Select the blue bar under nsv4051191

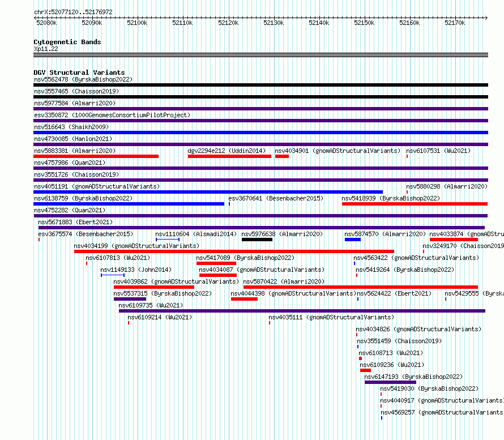(x=208, y=192)
